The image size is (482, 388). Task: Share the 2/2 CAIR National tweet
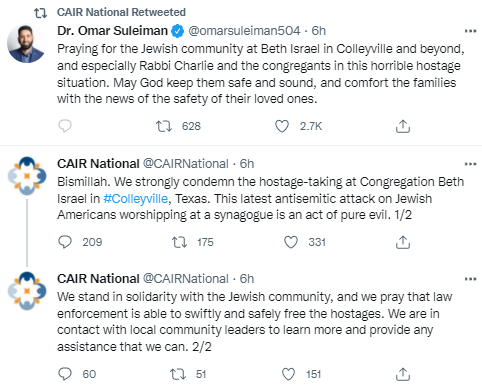pos(403,374)
